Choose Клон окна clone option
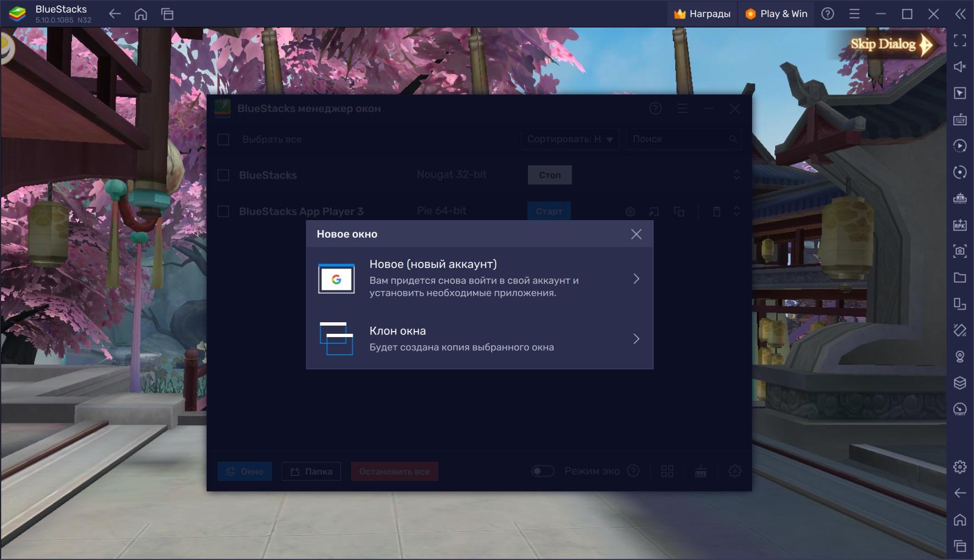The image size is (974, 560). 480,339
